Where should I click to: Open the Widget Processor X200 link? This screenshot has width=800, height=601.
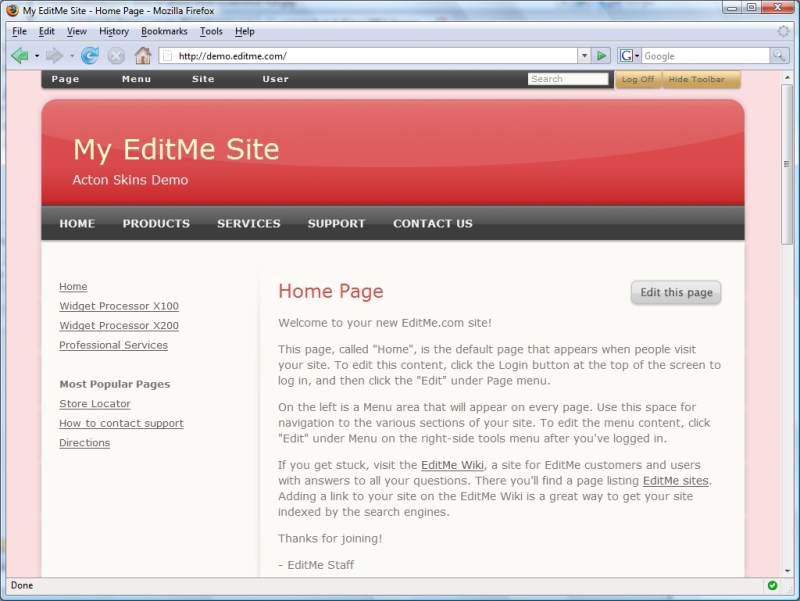coord(119,325)
